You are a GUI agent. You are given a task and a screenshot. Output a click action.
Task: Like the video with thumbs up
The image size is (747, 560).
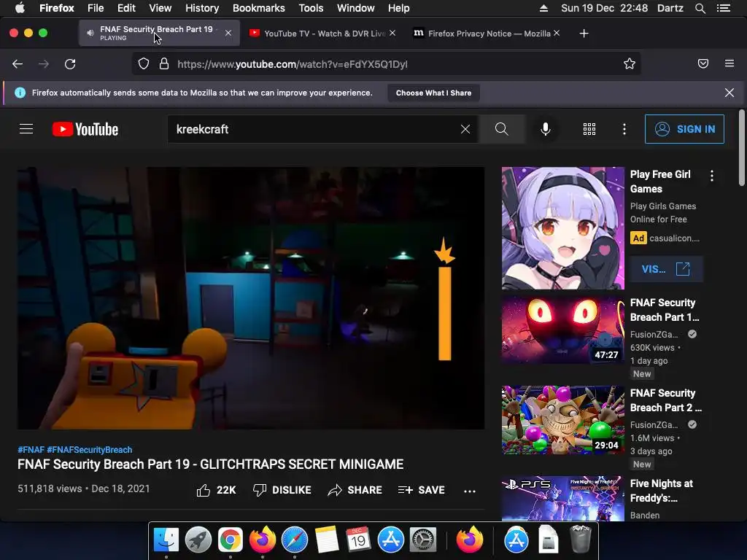click(x=216, y=490)
